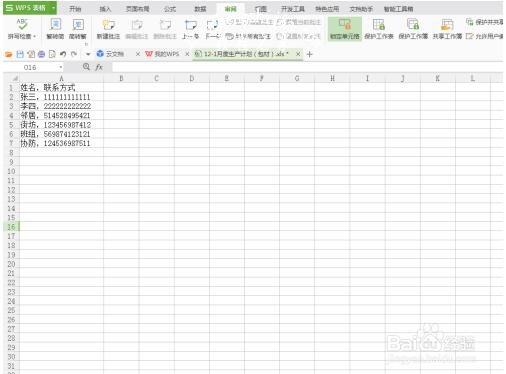Click cell containing 姓名, 联系方式
The height and width of the screenshot is (374, 506).
click(61, 88)
